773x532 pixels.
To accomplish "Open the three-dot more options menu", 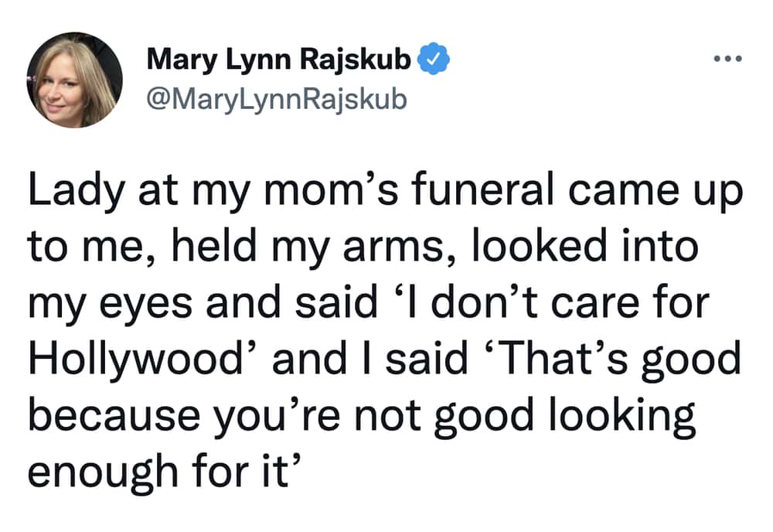I will (x=727, y=59).
